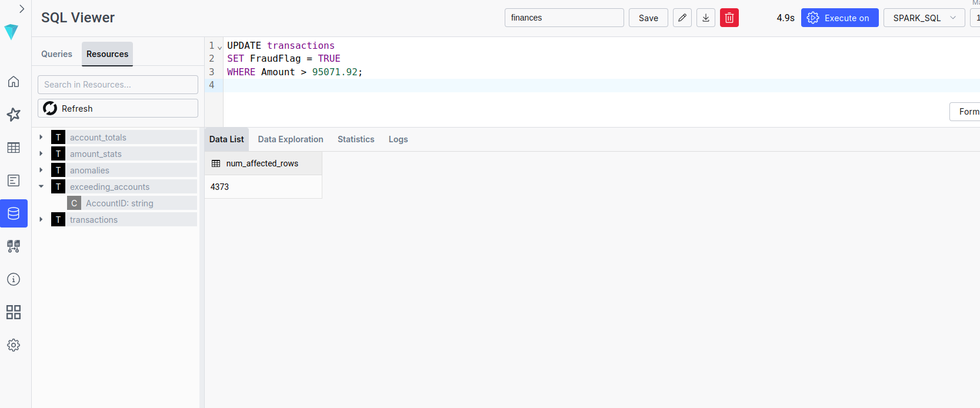This screenshot has height=408, width=980.
Task: Run query with Execute on button
Action: [839, 18]
